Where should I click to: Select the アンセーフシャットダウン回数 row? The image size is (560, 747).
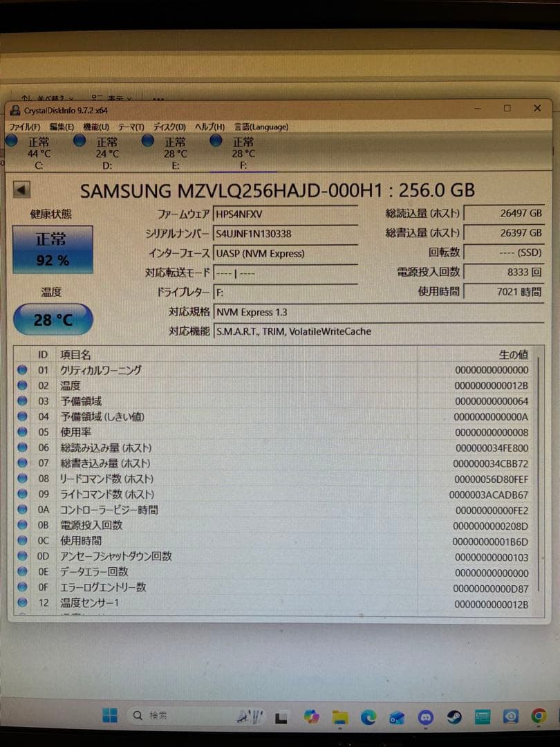[x=274, y=556]
